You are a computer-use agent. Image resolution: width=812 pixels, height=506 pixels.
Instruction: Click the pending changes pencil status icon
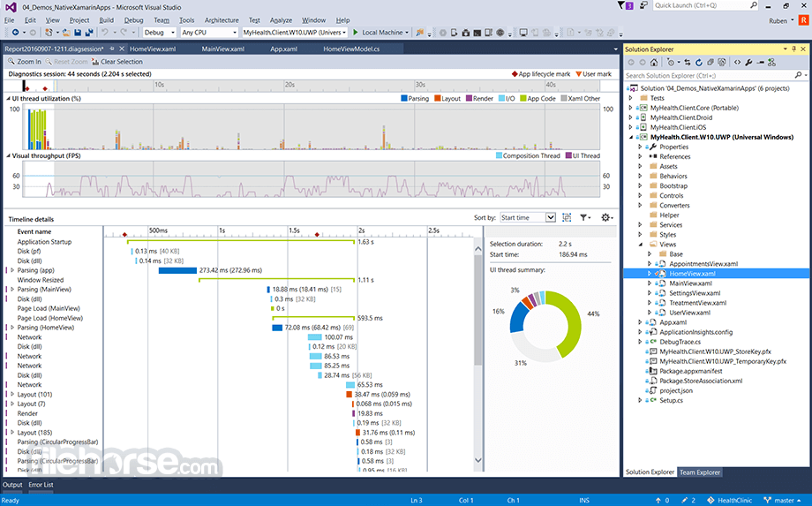(685, 501)
